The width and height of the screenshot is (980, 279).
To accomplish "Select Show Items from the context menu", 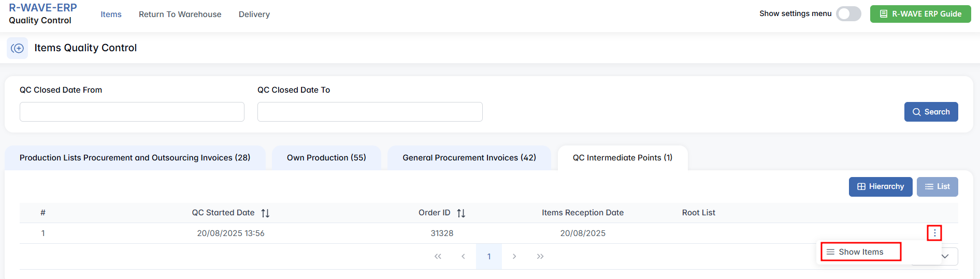I will pos(860,252).
